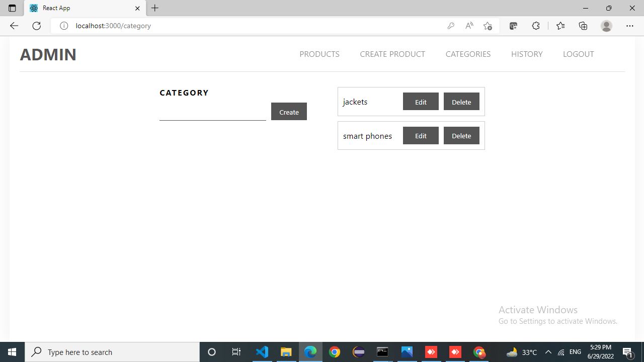The height and width of the screenshot is (362, 644).
Task: Open network Wi-Fi status icon
Action: pyautogui.click(x=561, y=352)
